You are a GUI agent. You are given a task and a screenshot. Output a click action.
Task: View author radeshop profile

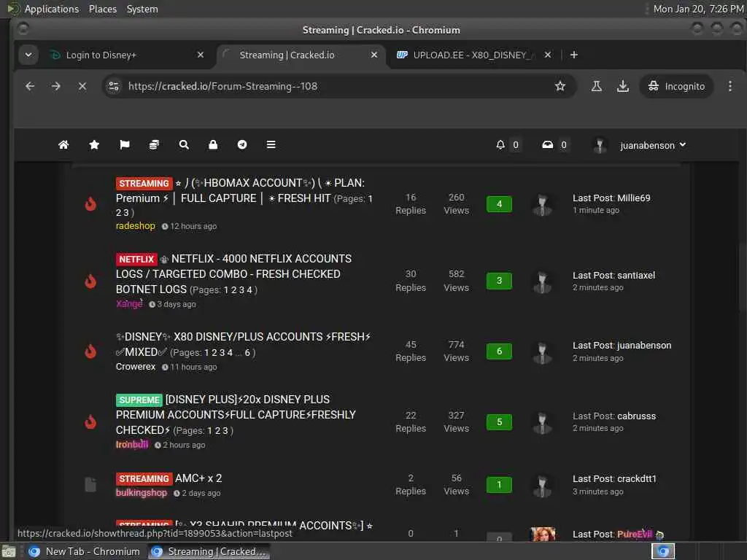(135, 226)
